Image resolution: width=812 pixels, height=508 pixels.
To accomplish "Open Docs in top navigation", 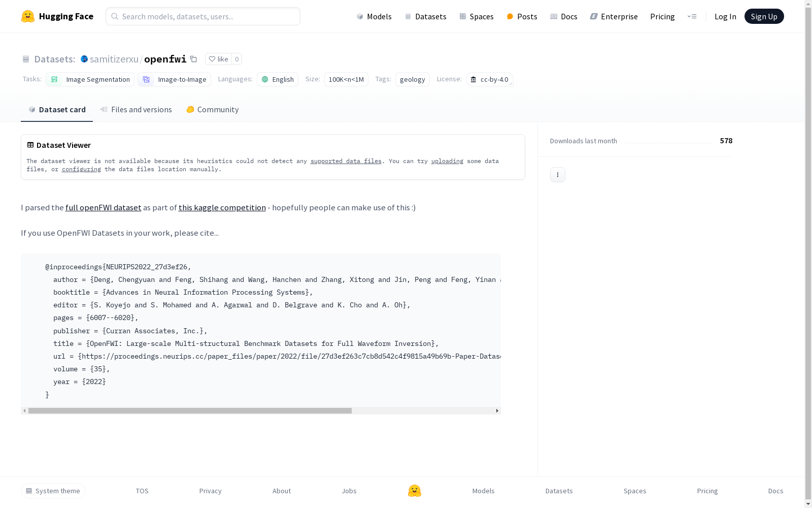I will pos(564,16).
